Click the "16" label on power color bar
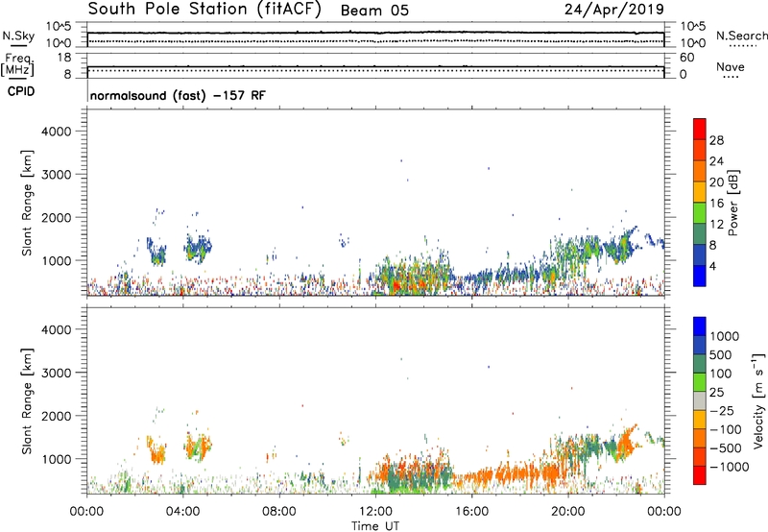This screenshot has width=768, height=532. [x=716, y=204]
